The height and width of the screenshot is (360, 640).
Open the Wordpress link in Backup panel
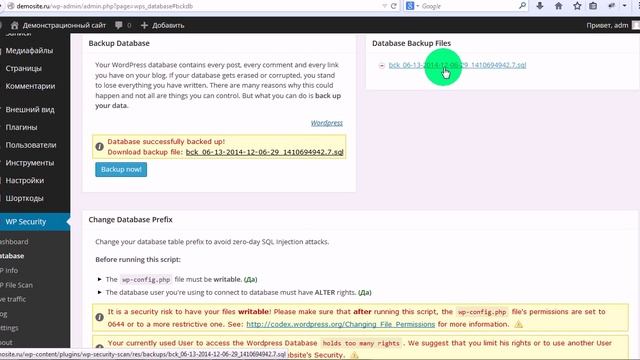327,123
